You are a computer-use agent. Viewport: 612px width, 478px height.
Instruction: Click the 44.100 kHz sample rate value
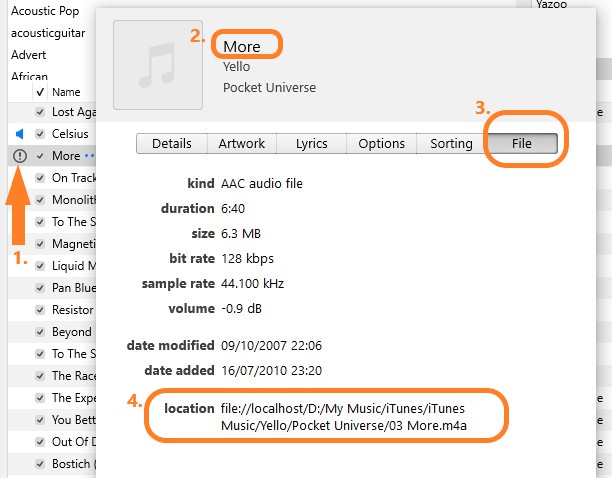click(x=252, y=284)
